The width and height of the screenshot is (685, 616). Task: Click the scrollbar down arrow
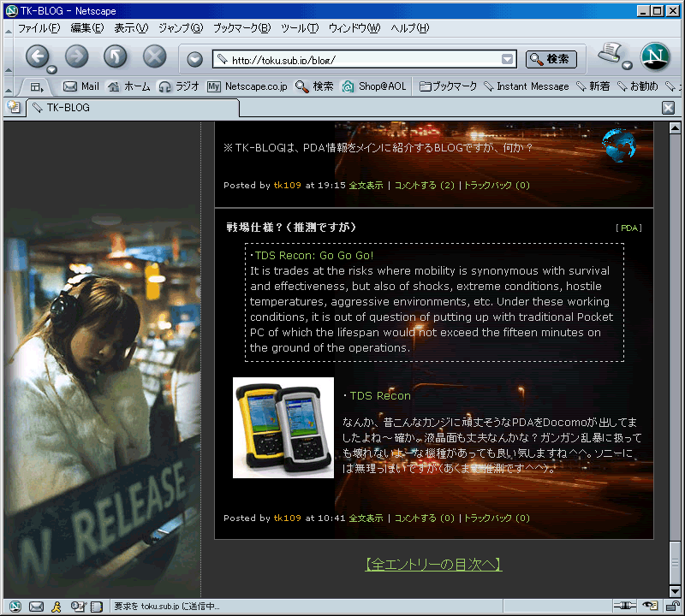(675, 591)
